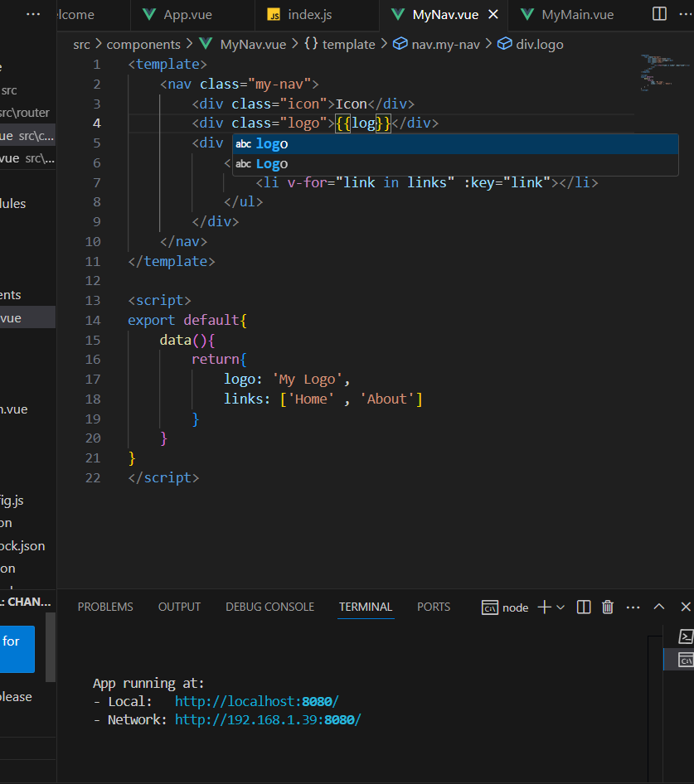Open the localhost:8080 link in terminal
This screenshot has width=694, height=784.
point(256,701)
